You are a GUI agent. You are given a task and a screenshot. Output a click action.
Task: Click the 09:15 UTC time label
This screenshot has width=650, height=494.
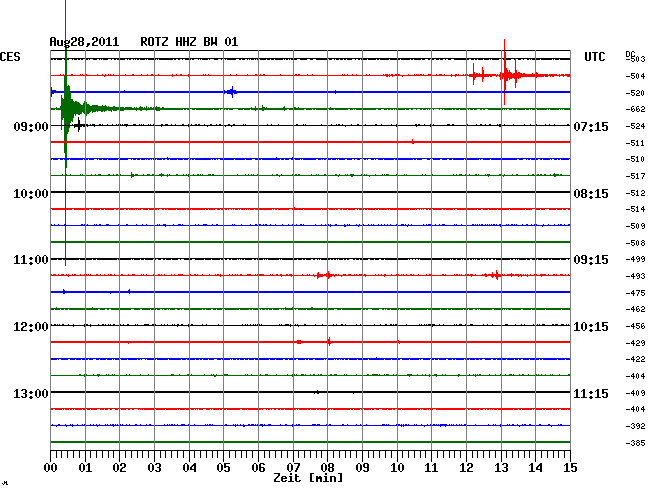point(591,260)
